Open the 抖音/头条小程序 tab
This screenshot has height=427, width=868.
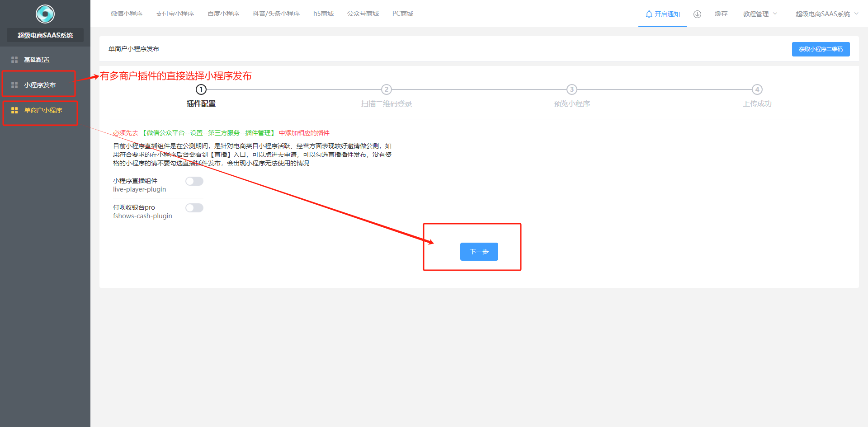coord(276,14)
